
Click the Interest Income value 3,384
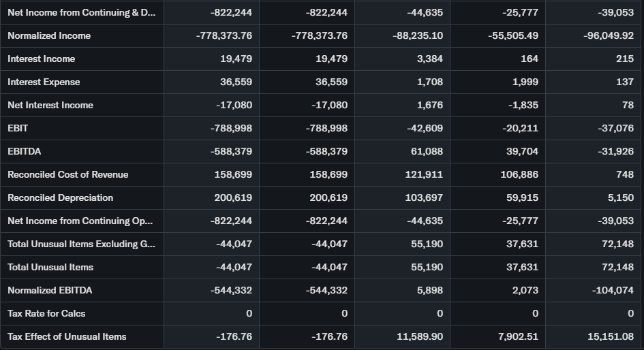(429, 59)
